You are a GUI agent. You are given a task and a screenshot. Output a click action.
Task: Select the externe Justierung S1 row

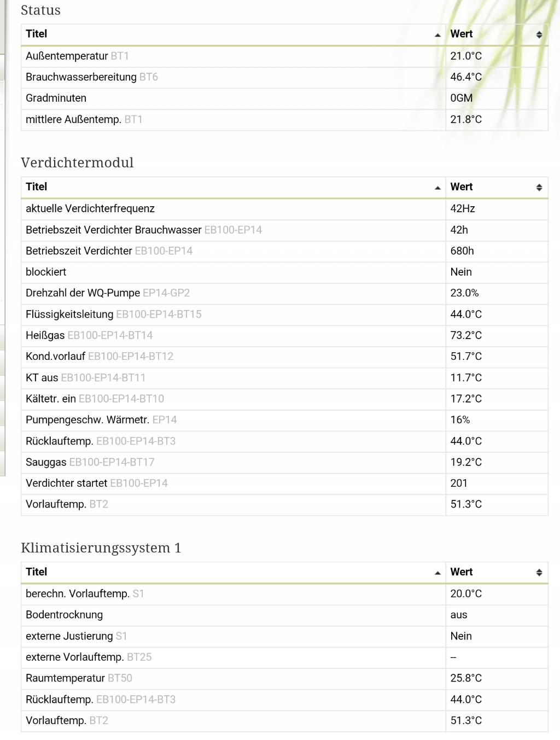[x=284, y=637]
